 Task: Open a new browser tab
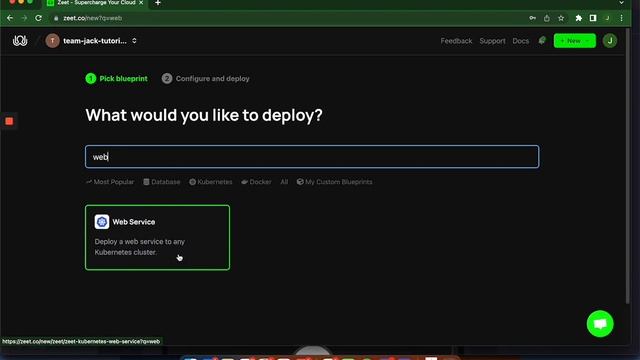pyautogui.click(x=158, y=3)
